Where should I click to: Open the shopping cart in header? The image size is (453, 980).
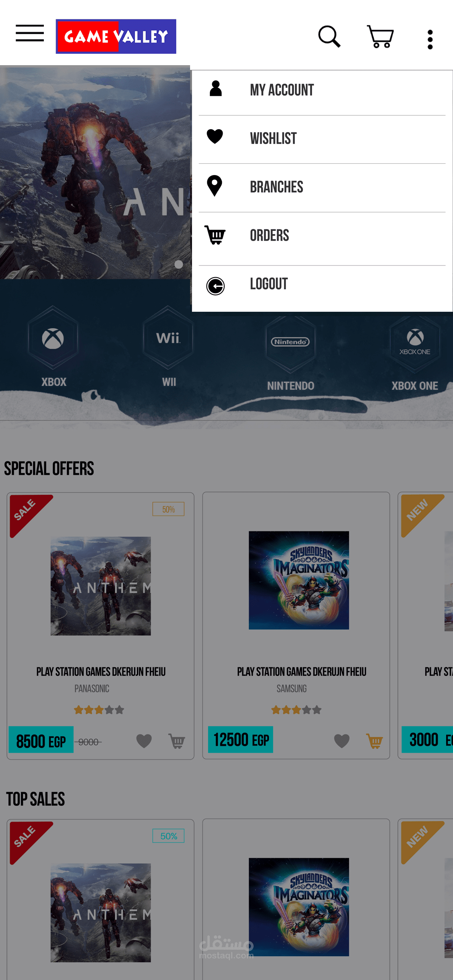pos(380,37)
